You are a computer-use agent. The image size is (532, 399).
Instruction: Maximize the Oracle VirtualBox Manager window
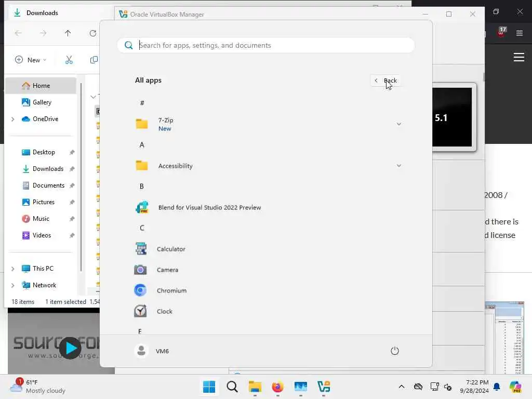pos(449,14)
